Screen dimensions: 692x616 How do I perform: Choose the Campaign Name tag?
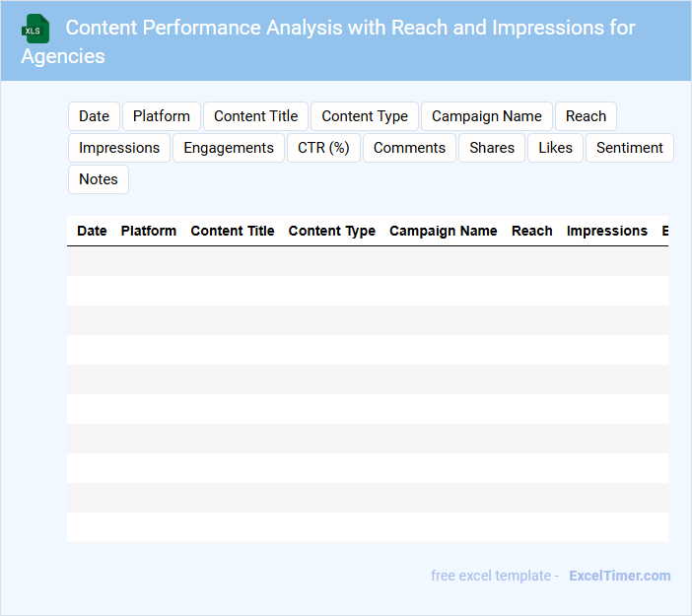(x=487, y=116)
